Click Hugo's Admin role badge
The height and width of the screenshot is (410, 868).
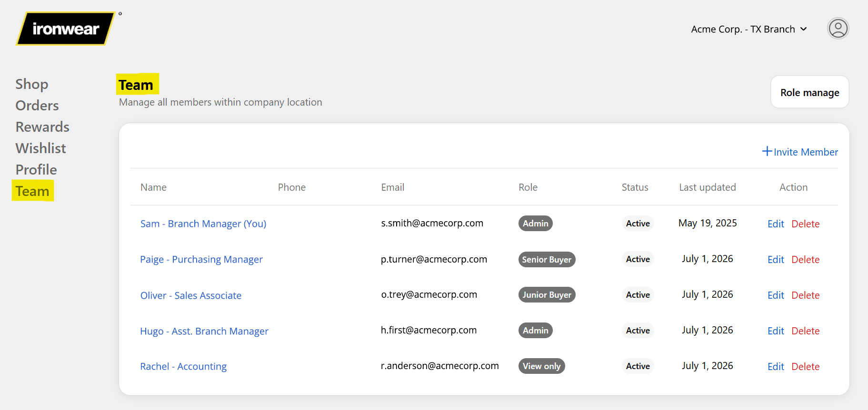[535, 330]
